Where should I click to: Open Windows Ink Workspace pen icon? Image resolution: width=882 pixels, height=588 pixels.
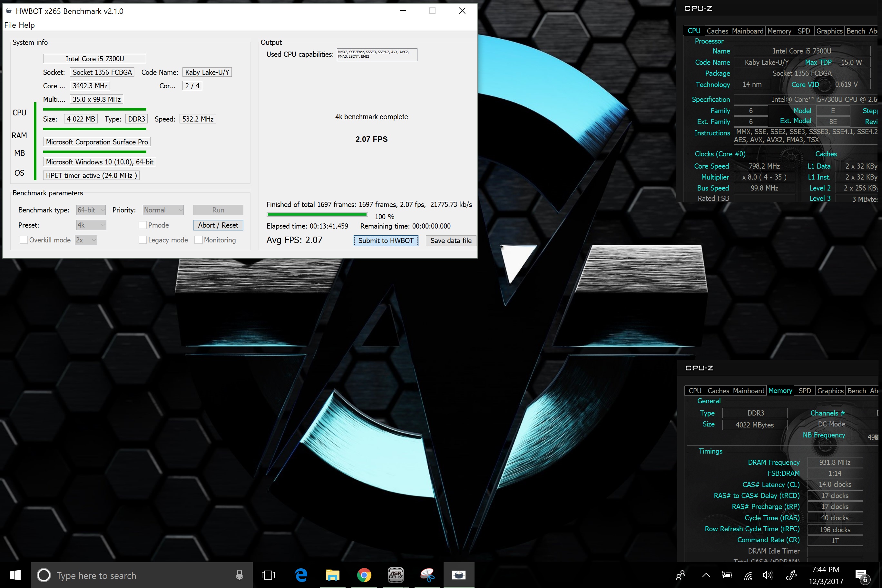(791, 575)
